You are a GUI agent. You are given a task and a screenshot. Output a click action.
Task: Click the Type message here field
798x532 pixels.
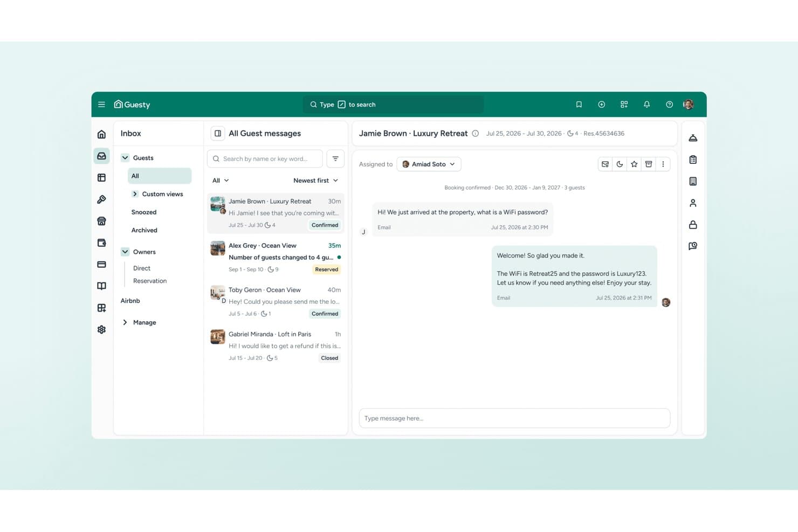tap(514, 418)
